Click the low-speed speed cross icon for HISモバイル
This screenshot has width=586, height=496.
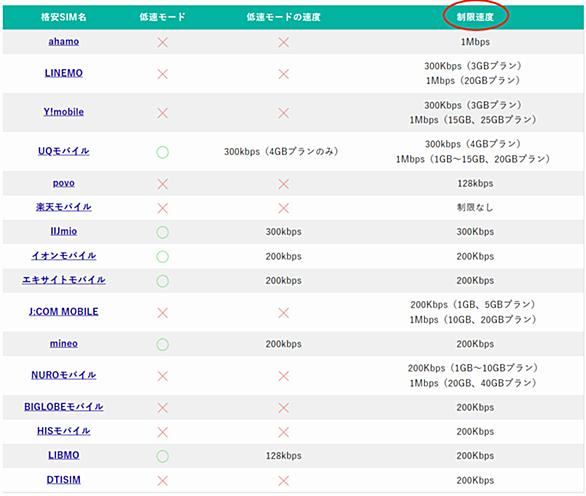tap(284, 432)
